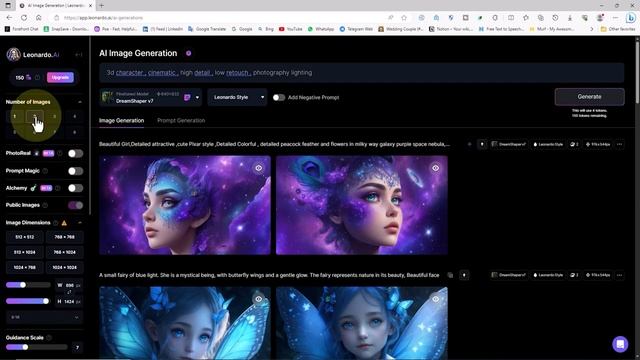Choose 1 for number of images
Screen dimensions: 640x360
[x=15, y=116]
